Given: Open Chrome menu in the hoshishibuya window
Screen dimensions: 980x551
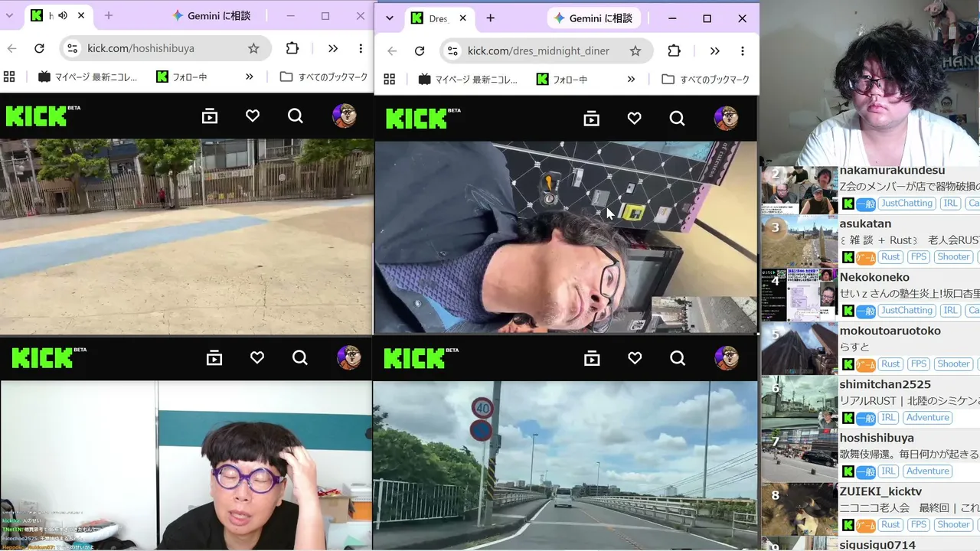Looking at the screenshot, I should coord(361,48).
